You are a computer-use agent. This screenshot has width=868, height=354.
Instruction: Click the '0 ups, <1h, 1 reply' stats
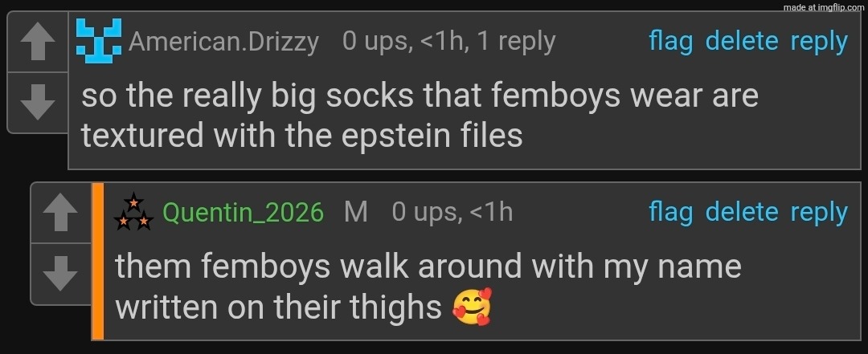pyautogui.click(x=448, y=41)
